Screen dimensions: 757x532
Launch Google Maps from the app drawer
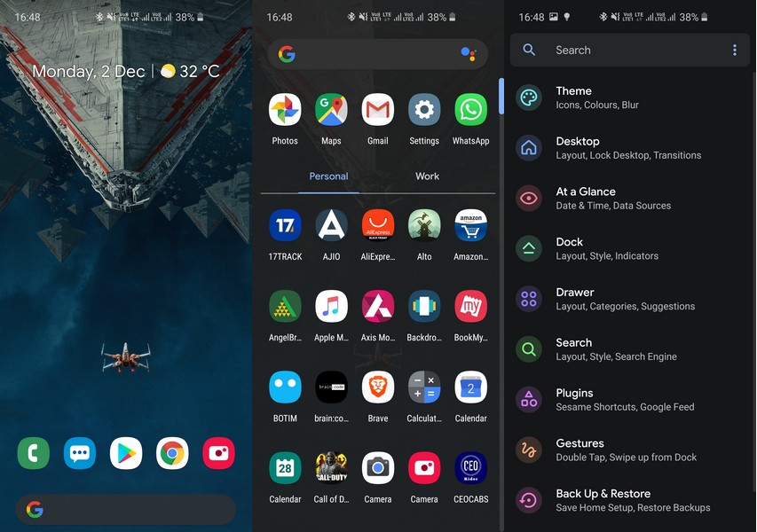pos(331,109)
